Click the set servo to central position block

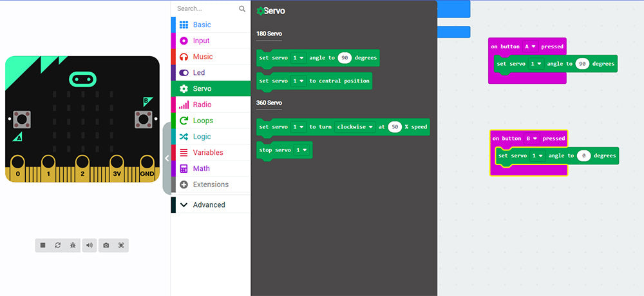click(x=314, y=81)
